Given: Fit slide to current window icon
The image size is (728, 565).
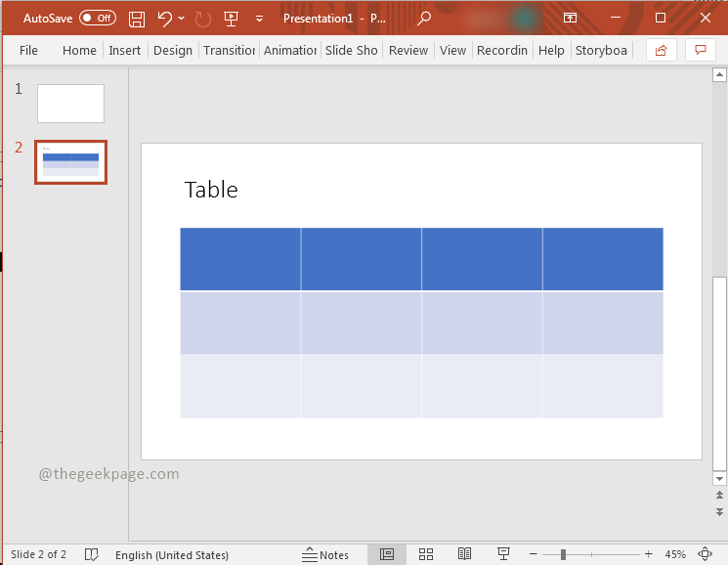Looking at the screenshot, I should click(705, 554).
